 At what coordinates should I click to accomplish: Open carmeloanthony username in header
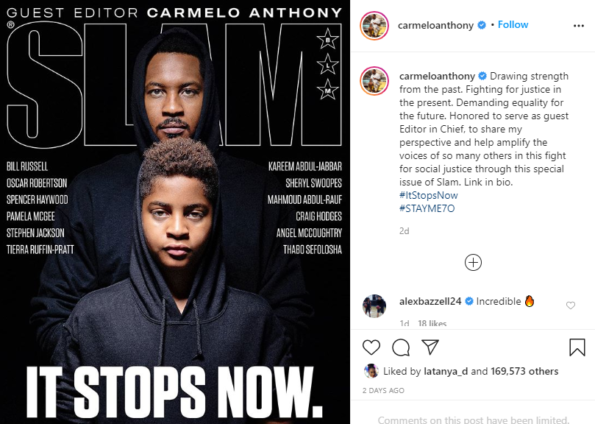pos(436,25)
